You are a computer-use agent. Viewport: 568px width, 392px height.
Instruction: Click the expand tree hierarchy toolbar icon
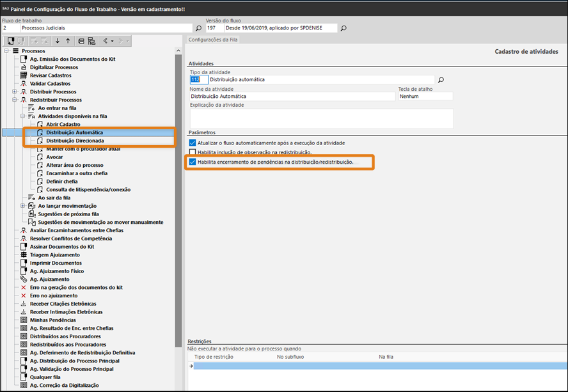click(91, 41)
